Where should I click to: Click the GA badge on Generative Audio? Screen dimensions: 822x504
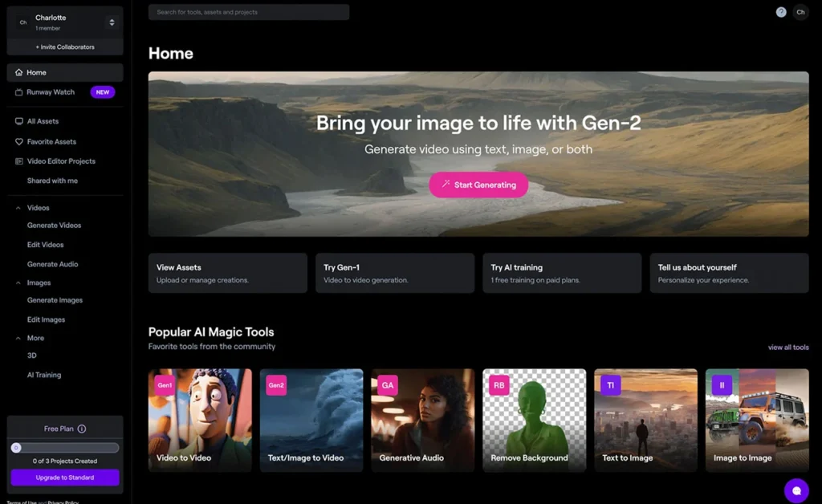pyautogui.click(x=388, y=385)
